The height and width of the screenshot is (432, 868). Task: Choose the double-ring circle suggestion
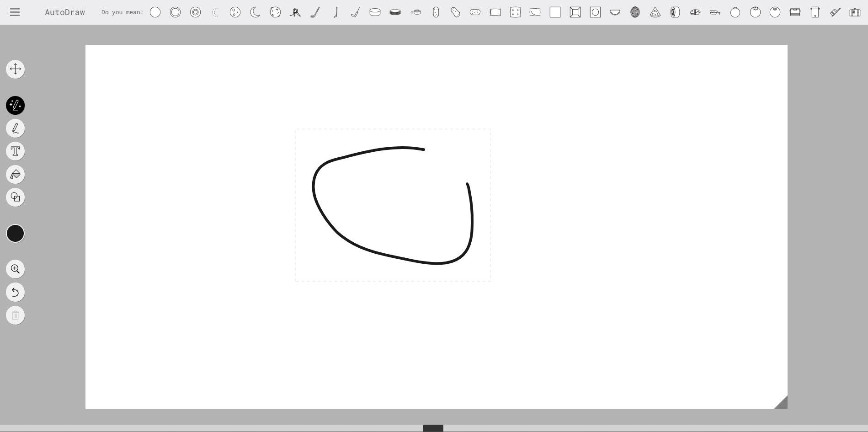175,12
